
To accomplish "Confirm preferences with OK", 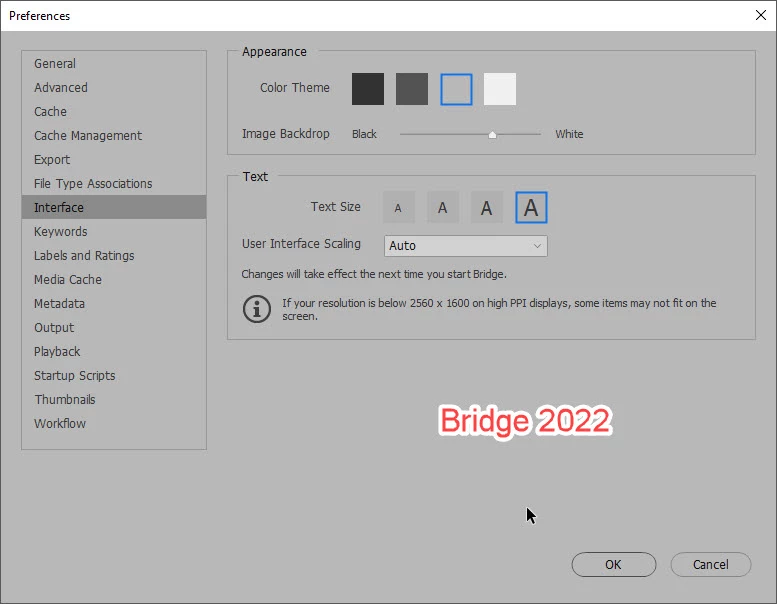I will pyautogui.click(x=613, y=564).
